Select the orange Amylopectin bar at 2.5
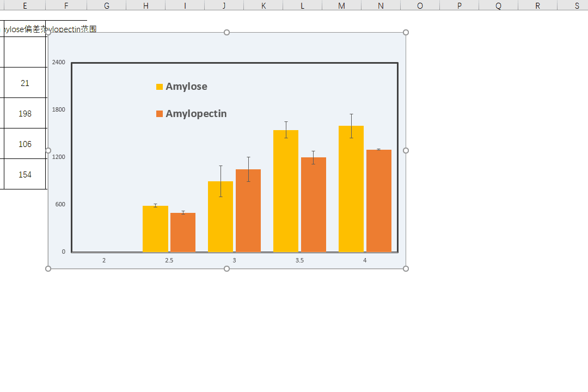Image resolution: width=588 pixels, height=392 pixels. (x=183, y=232)
